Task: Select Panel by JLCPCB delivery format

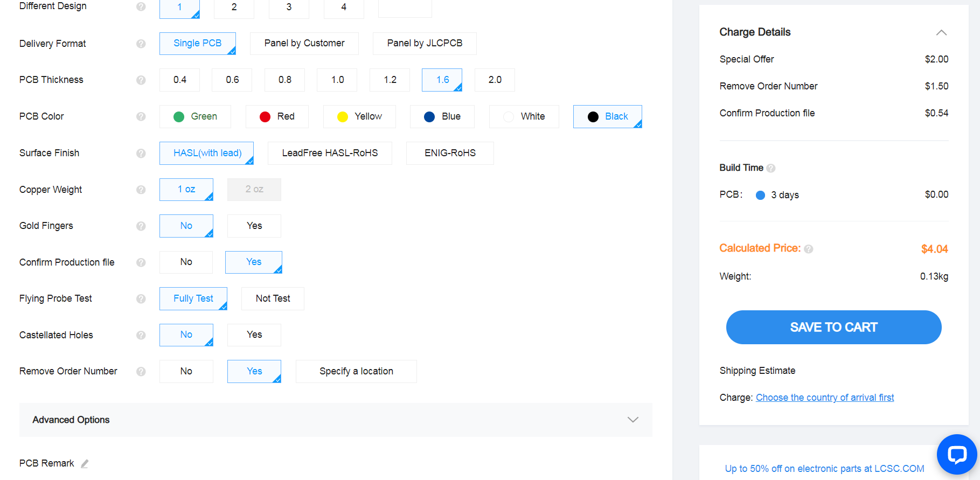Action: click(x=425, y=44)
